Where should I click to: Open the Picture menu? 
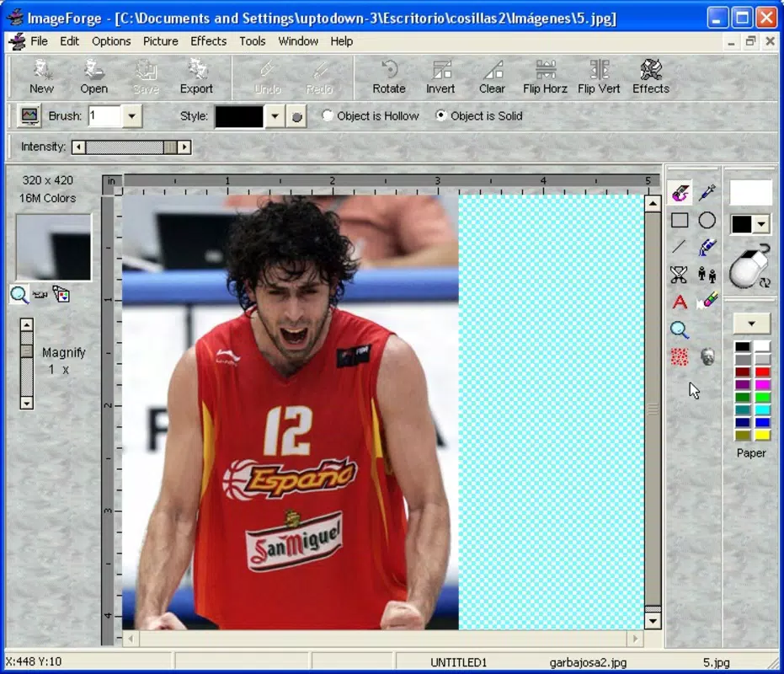pos(161,41)
